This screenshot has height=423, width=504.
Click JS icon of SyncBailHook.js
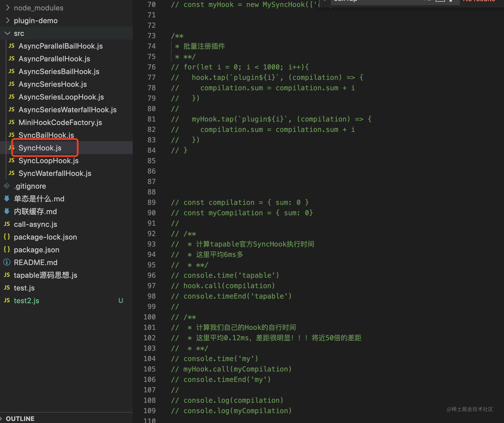pyautogui.click(x=12, y=135)
